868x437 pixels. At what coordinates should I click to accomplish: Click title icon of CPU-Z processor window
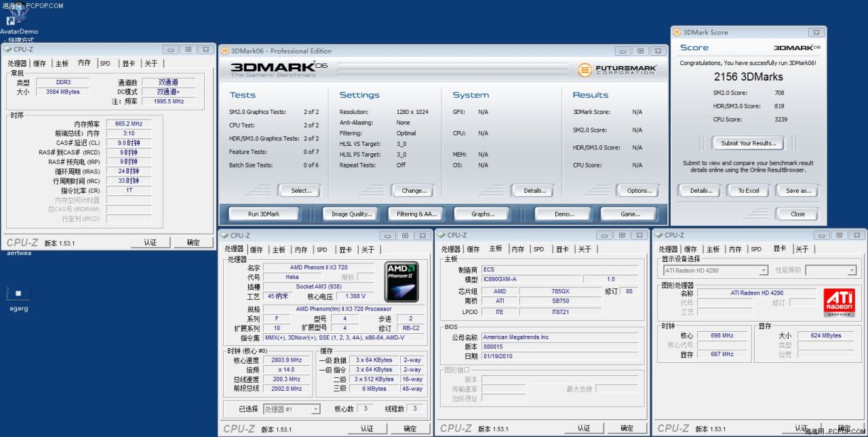pos(224,235)
